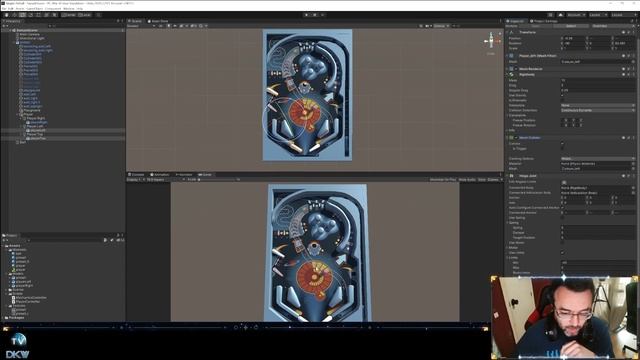
Task: Switch to the Game tab
Action: pyautogui.click(x=205, y=175)
